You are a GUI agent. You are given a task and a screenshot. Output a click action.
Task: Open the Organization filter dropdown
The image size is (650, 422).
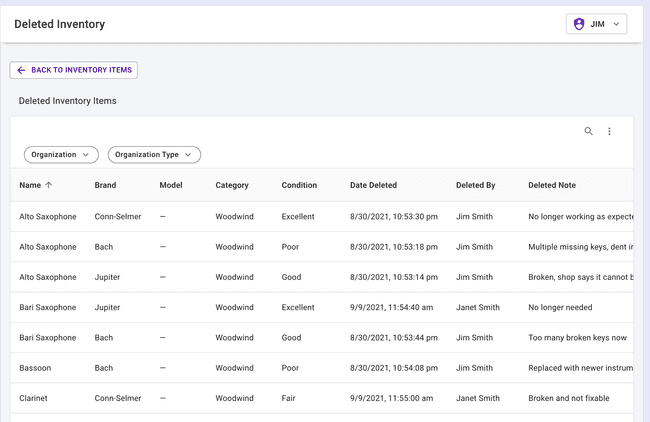coord(61,155)
